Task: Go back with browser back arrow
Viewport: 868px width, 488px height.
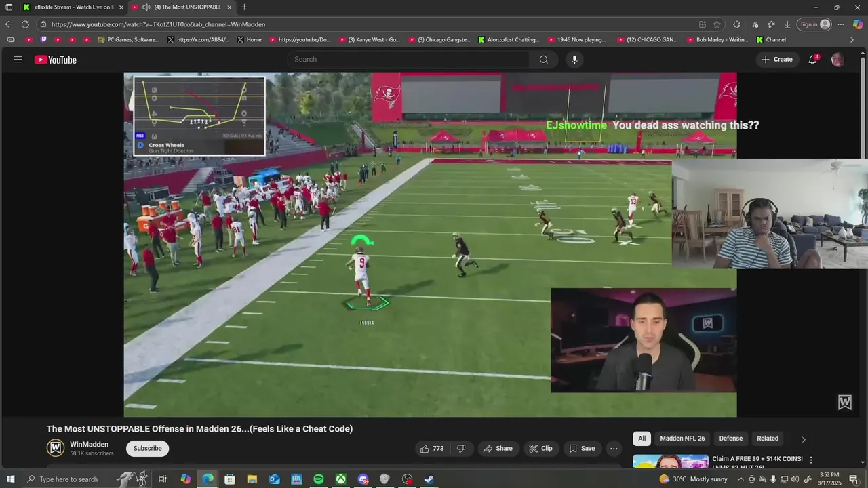Action: (x=9, y=24)
